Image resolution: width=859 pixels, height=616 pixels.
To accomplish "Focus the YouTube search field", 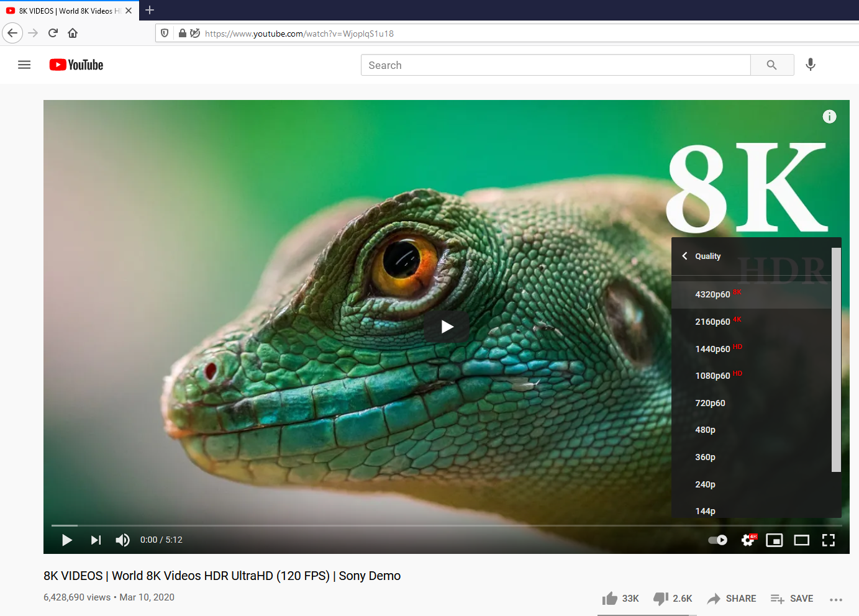I will click(556, 65).
